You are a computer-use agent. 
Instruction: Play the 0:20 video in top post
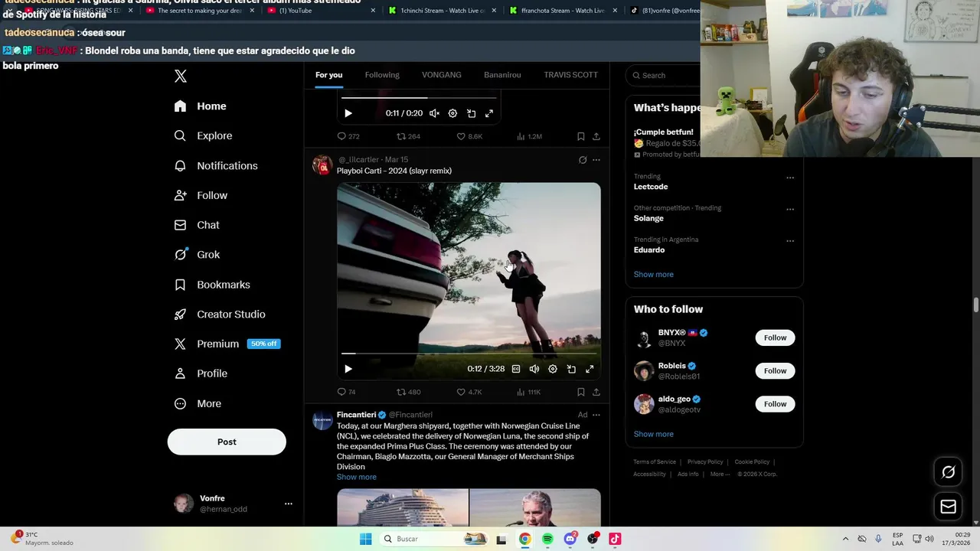[348, 113]
